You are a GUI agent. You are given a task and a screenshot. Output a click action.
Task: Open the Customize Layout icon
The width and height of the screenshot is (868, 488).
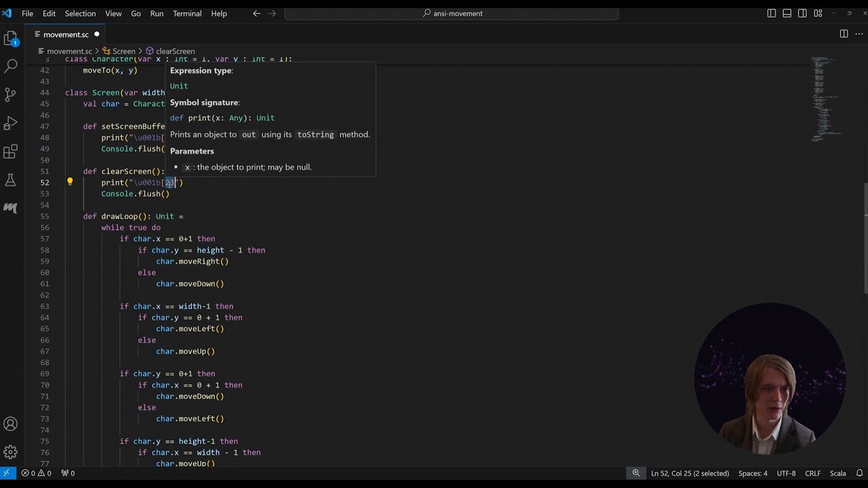click(818, 14)
